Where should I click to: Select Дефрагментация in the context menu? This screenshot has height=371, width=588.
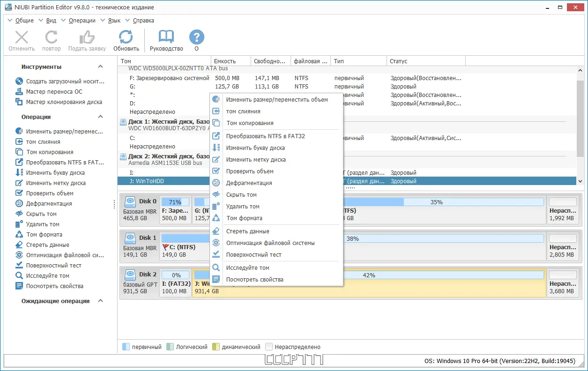pos(249,183)
